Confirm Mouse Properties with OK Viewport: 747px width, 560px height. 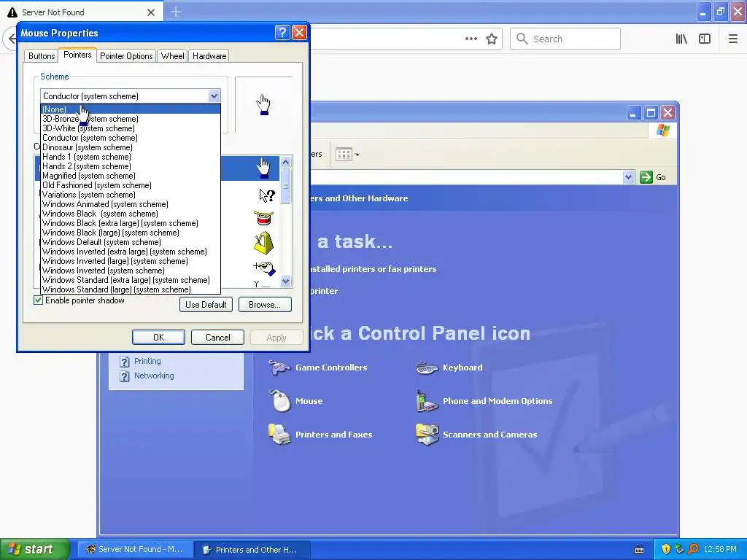coord(158,337)
